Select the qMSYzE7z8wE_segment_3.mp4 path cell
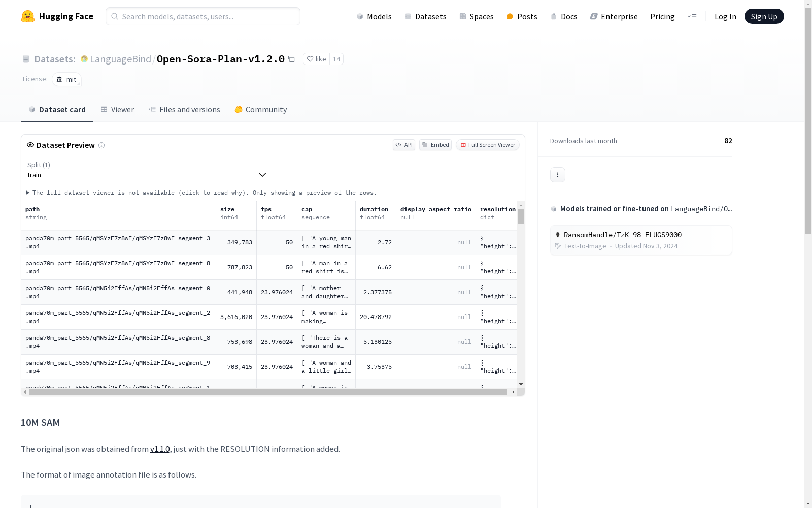Image resolution: width=812 pixels, height=508 pixels. 119,242
